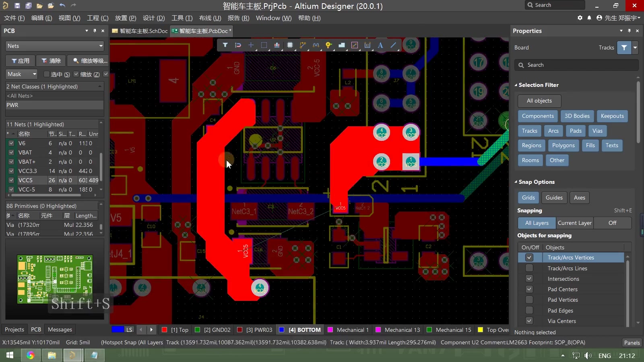644x362 pixels.
Task: Click the place string 'A' text tool
Action: pyautogui.click(x=380, y=45)
